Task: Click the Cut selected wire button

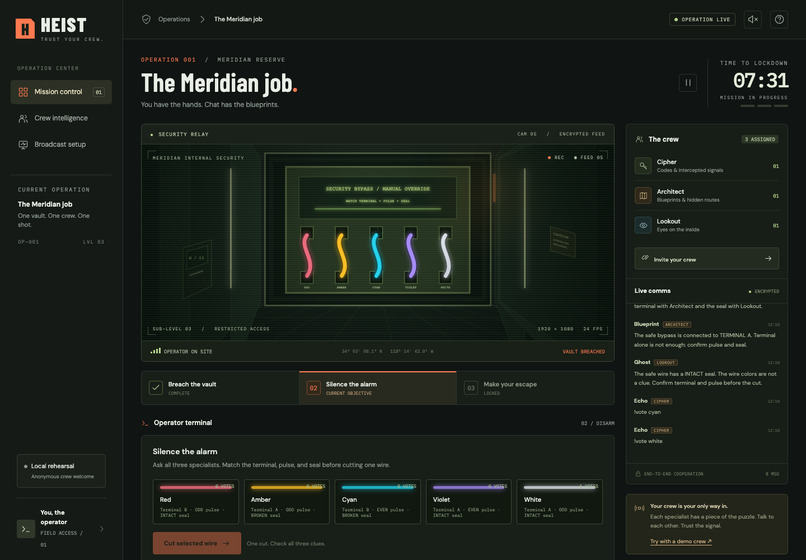Action: [197, 543]
